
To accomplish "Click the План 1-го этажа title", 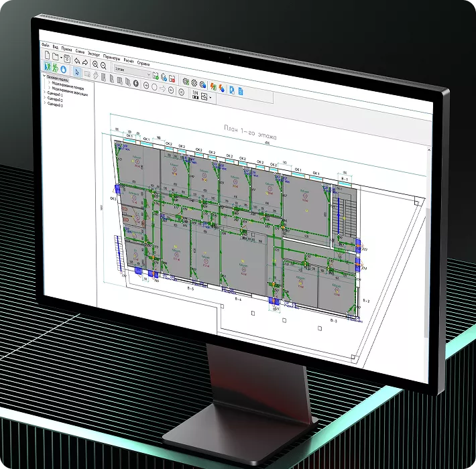I will tap(251, 133).
